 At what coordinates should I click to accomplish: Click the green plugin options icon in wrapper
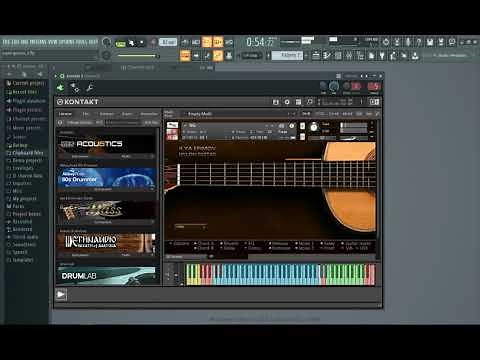pyautogui.click(x=60, y=88)
